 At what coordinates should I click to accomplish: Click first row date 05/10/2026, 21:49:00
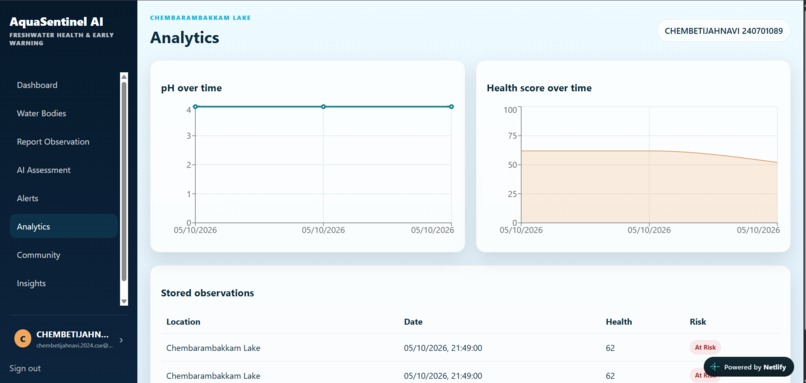(x=443, y=348)
